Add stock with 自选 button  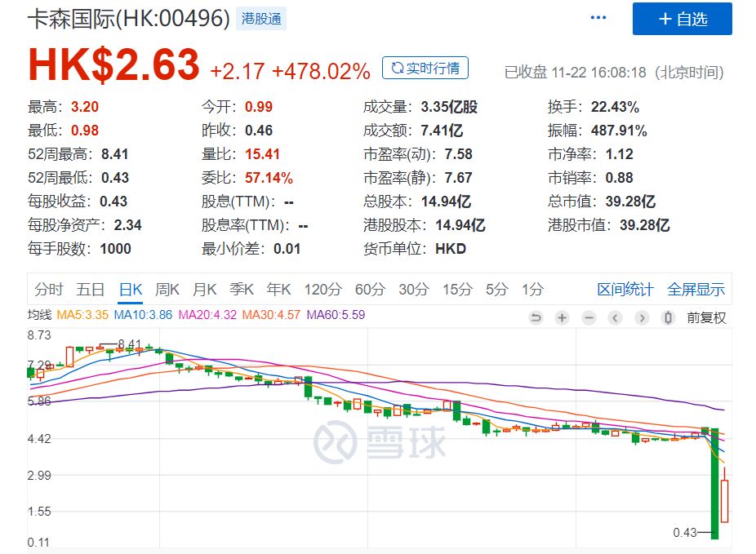[x=683, y=19]
